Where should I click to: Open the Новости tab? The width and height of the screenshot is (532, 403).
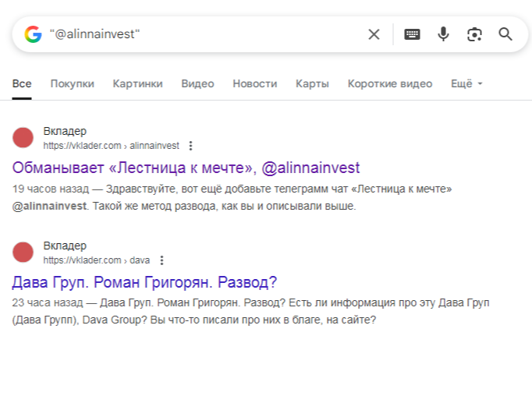pyautogui.click(x=255, y=83)
